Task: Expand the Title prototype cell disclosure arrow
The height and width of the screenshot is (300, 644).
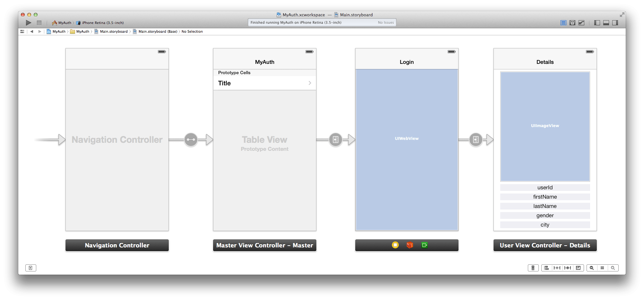Action: [309, 83]
